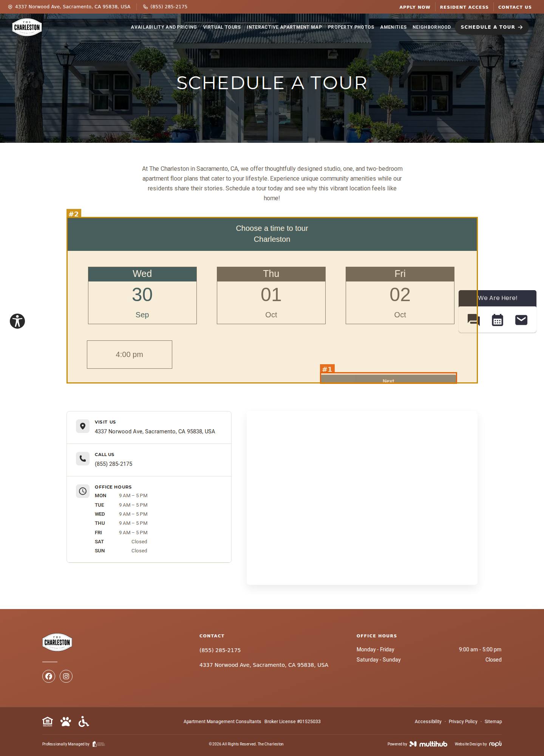Click Apply Now in the top bar
Screen dimensions: 544x756
click(415, 7)
